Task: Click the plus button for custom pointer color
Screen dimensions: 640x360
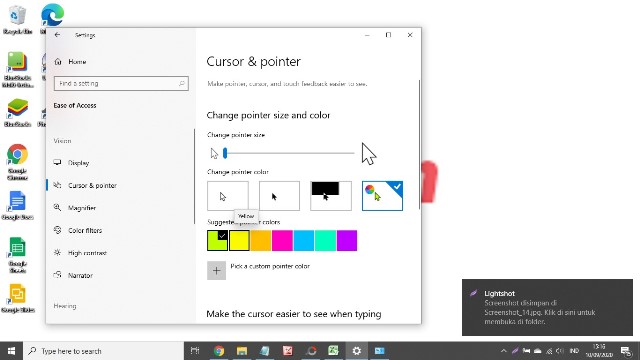Action: pos(216,271)
